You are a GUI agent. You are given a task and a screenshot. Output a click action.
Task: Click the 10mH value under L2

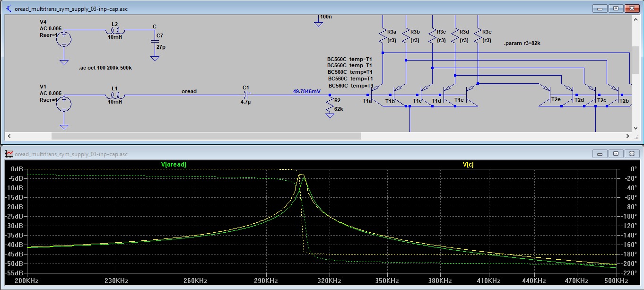point(114,37)
